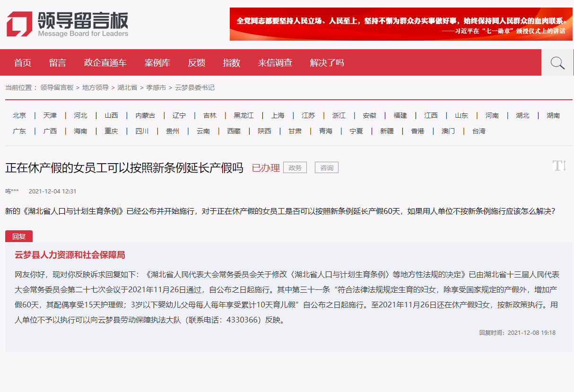
Task: Select 黑龙江 from the province list
Action: (244, 115)
